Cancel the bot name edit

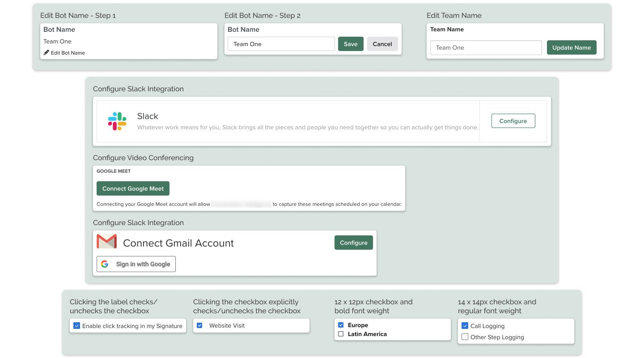[x=382, y=44]
